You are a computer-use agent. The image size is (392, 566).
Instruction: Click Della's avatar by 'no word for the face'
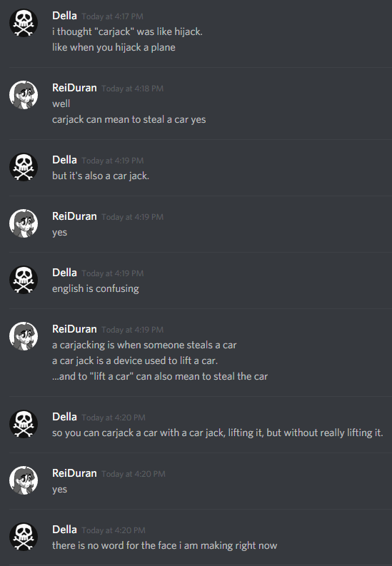coord(24,537)
